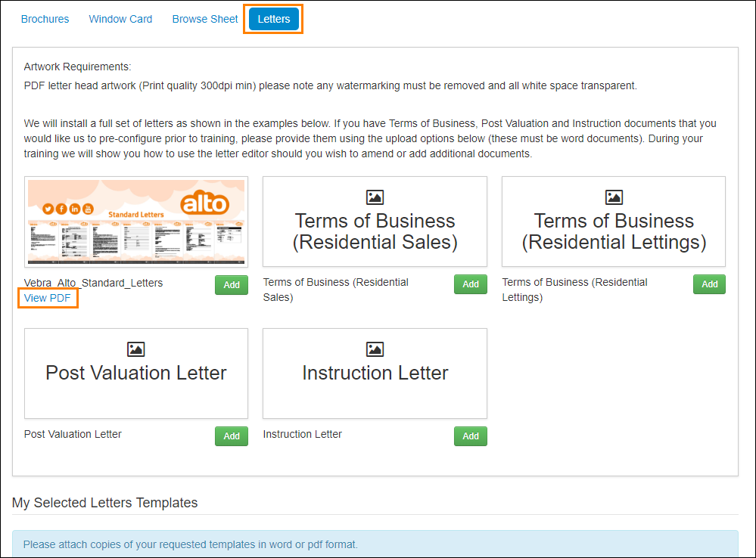Screen dimensions: 756x558
Task: Click the LinkedIn icon in the Standard Letters preview
Action: click(x=75, y=209)
